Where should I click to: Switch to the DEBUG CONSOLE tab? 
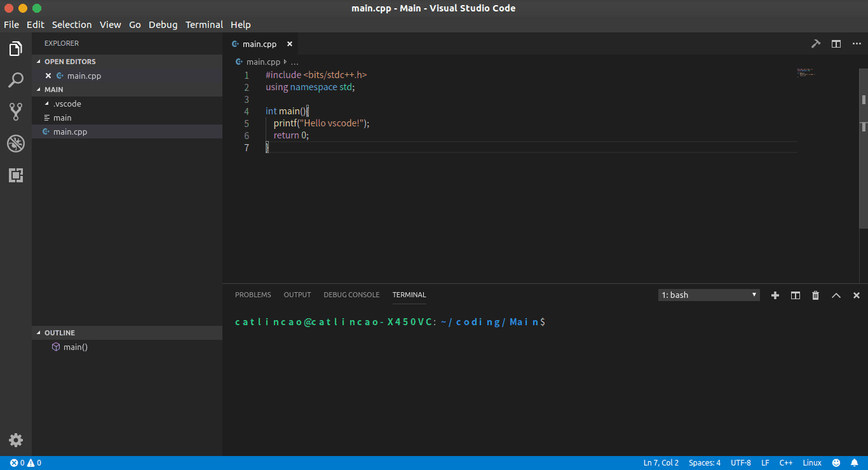tap(351, 295)
